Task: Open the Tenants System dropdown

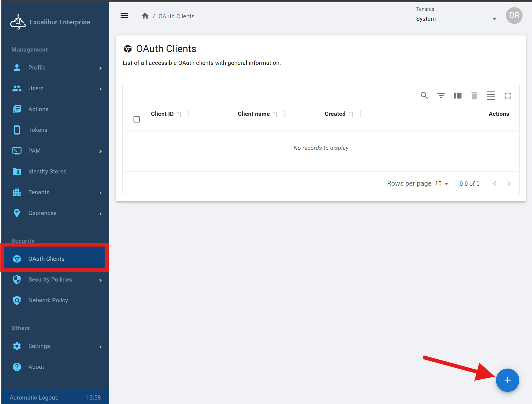Action: point(457,19)
